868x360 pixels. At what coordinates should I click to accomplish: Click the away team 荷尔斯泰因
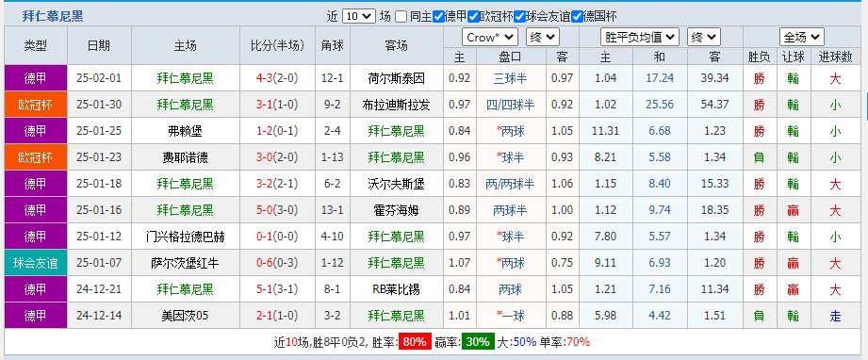pos(397,78)
